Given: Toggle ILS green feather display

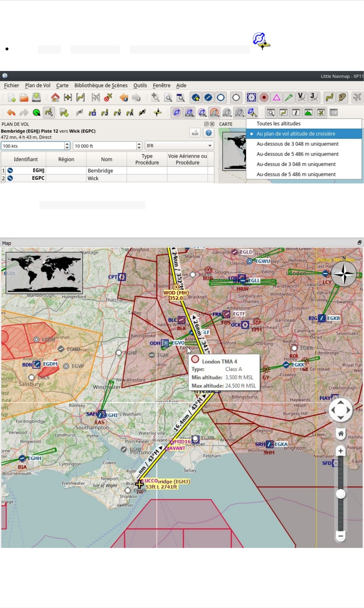Looking at the screenshot, I should pyautogui.click(x=289, y=98).
